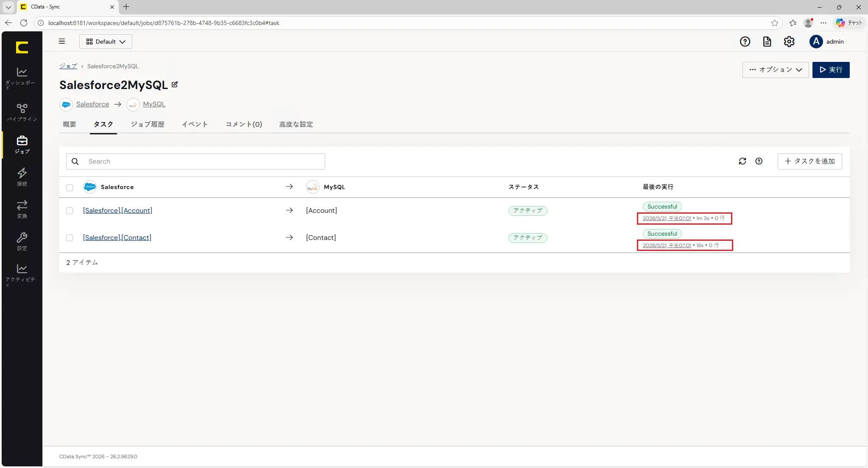This screenshot has height=468, width=868.
Task: Select all tasks with header checkbox
Action: point(70,187)
